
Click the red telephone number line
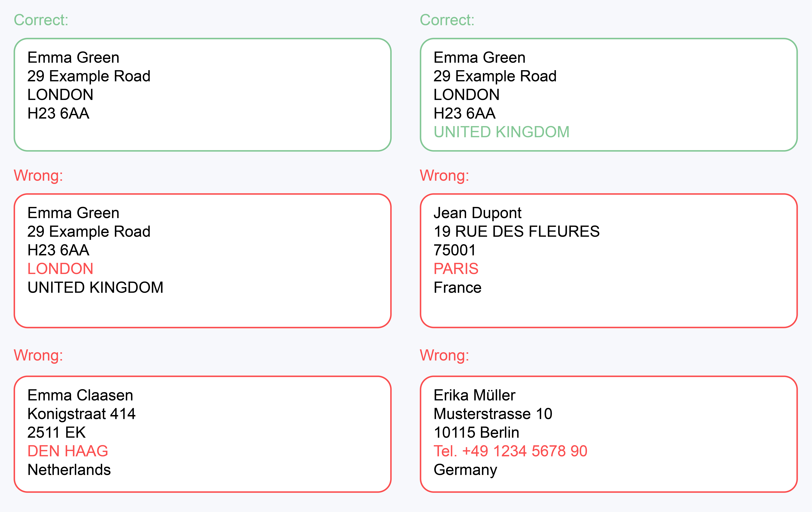510,451
